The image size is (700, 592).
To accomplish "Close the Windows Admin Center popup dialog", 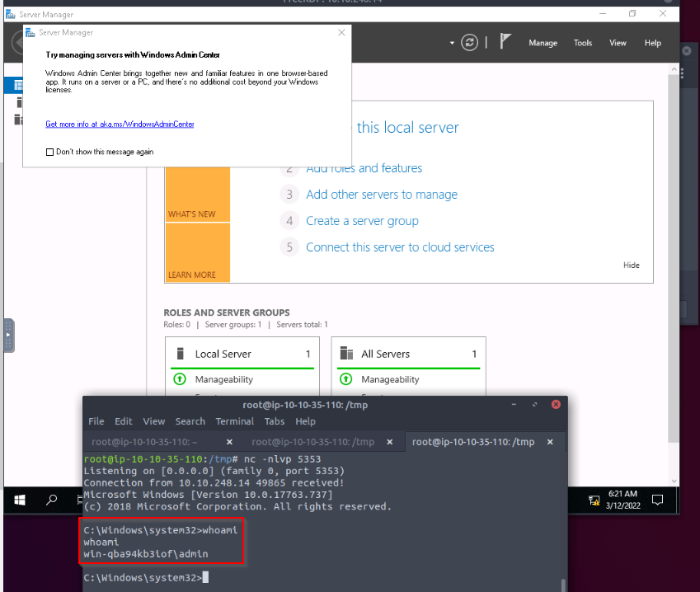I will (341, 33).
